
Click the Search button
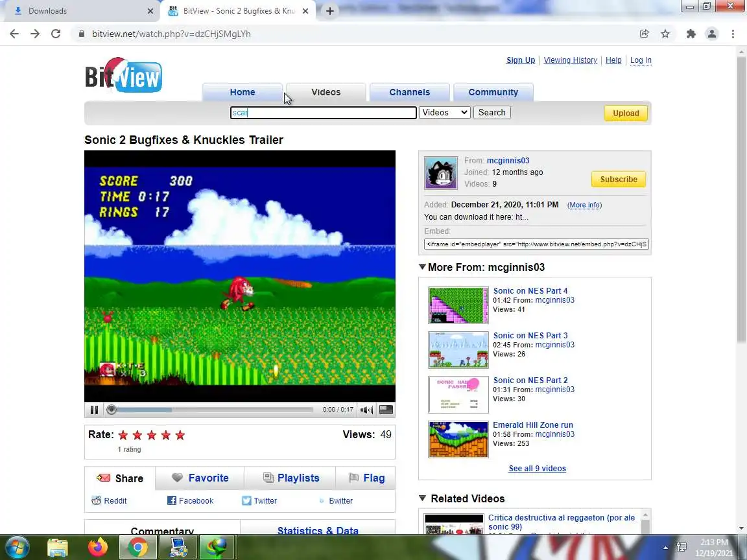click(492, 112)
